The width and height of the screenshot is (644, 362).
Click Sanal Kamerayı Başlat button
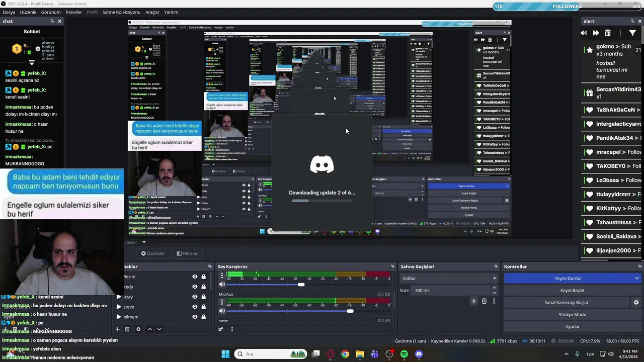pyautogui.click(x=567, y=302)
